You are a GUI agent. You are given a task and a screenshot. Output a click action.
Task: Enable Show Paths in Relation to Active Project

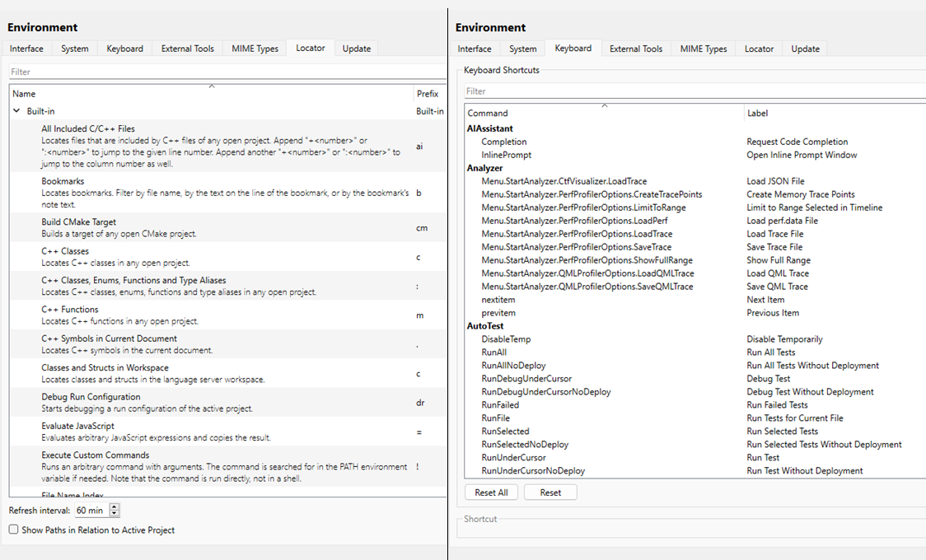(x=13, y=530)
